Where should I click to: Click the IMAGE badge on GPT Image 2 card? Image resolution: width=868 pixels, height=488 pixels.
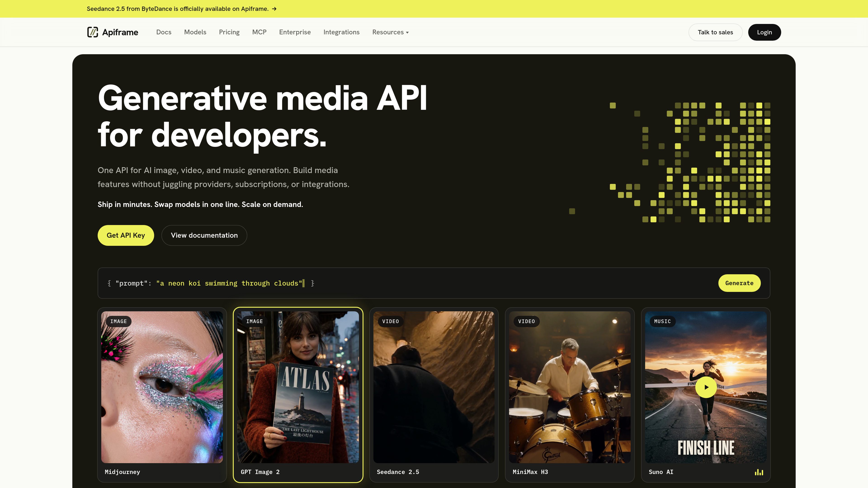click(254, 321)
